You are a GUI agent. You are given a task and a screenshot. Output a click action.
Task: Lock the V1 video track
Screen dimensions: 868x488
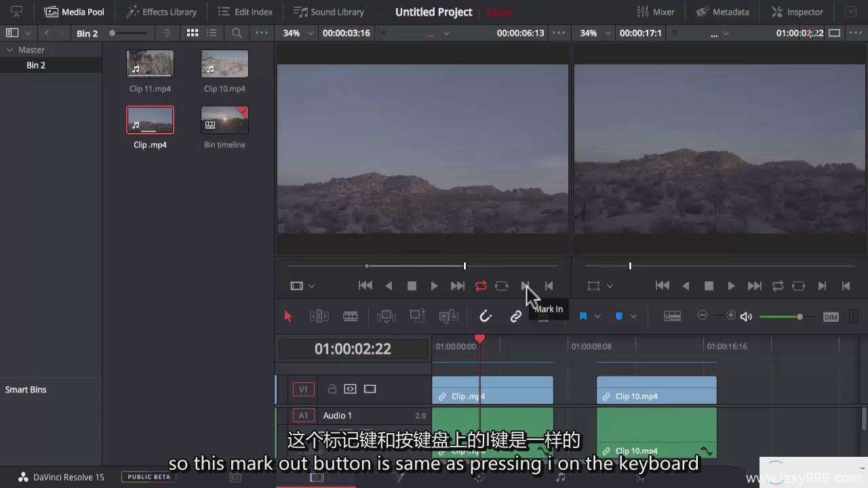click(332, 389)
